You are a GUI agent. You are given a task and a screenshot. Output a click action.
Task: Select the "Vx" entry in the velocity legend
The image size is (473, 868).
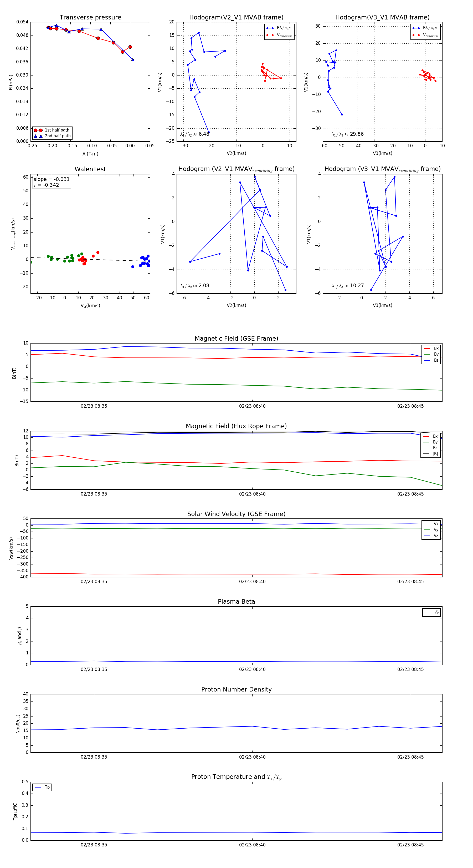(x=431, y=524)
